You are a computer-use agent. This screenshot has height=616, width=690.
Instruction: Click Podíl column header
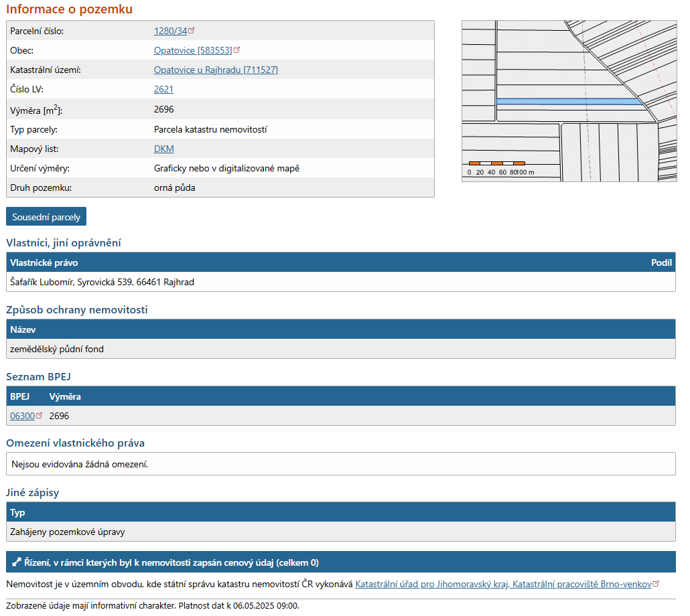point(661,263)
